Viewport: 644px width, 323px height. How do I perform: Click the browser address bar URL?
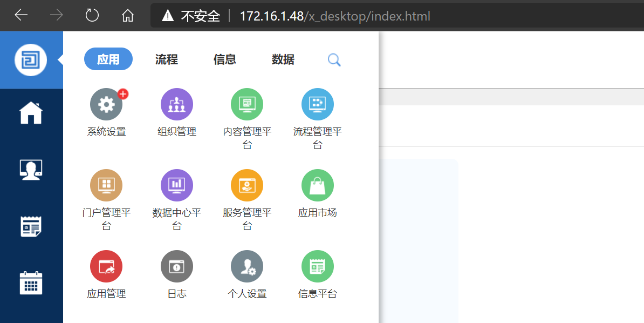pyautogui.click(x=334, y=16)
